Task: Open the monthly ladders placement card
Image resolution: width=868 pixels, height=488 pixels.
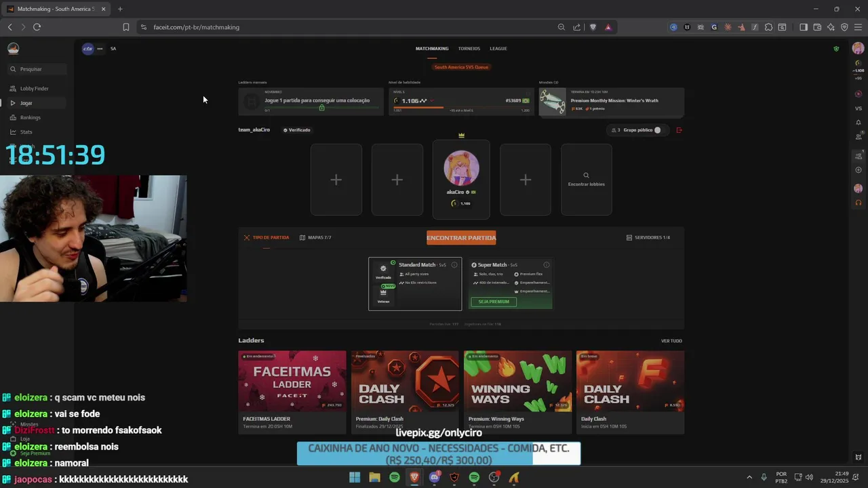Action: (x=311, y=102)
